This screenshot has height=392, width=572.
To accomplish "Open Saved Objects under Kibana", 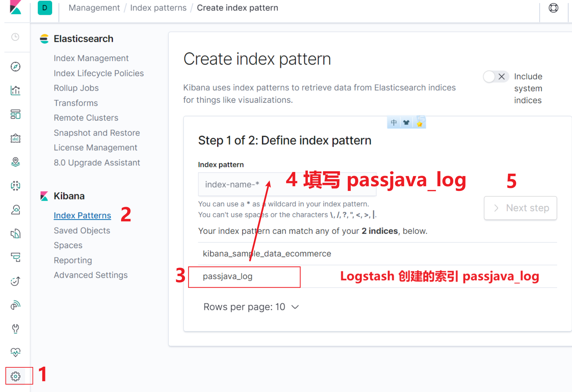I will 82,230.
